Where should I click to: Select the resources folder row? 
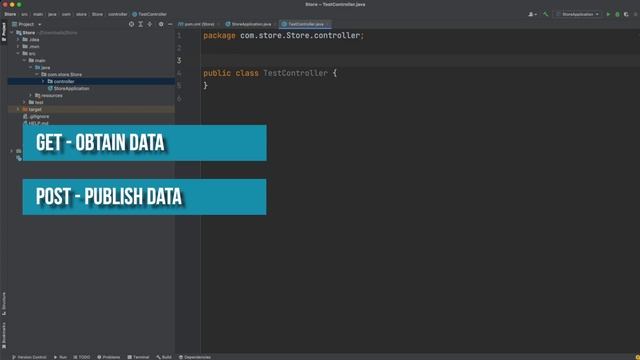(91, 95)
